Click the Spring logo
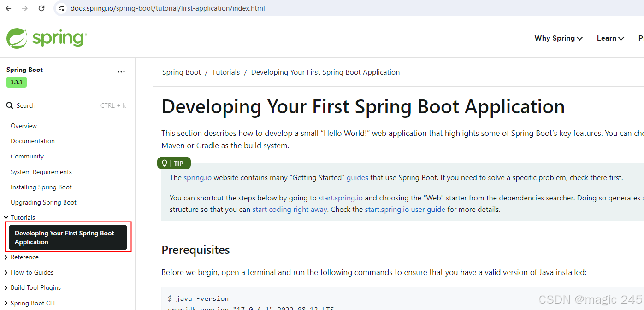This screenshot has height=310, width=644. (x=46, y=38)
